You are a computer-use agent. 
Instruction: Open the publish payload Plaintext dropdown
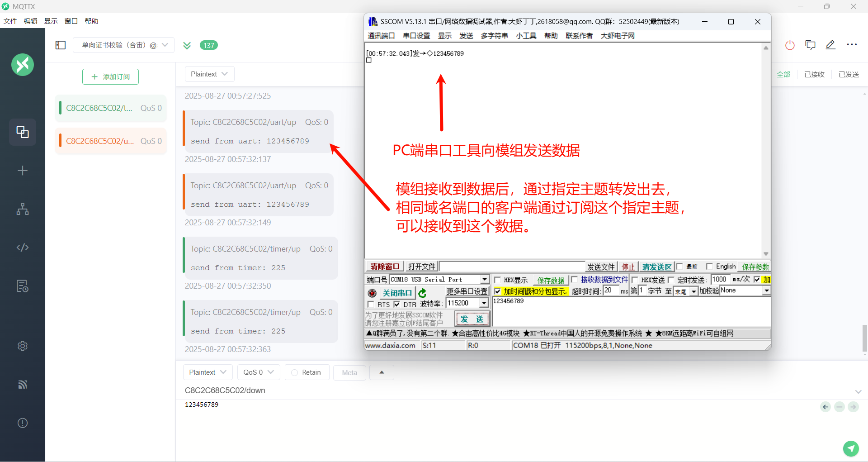[208, 372]
